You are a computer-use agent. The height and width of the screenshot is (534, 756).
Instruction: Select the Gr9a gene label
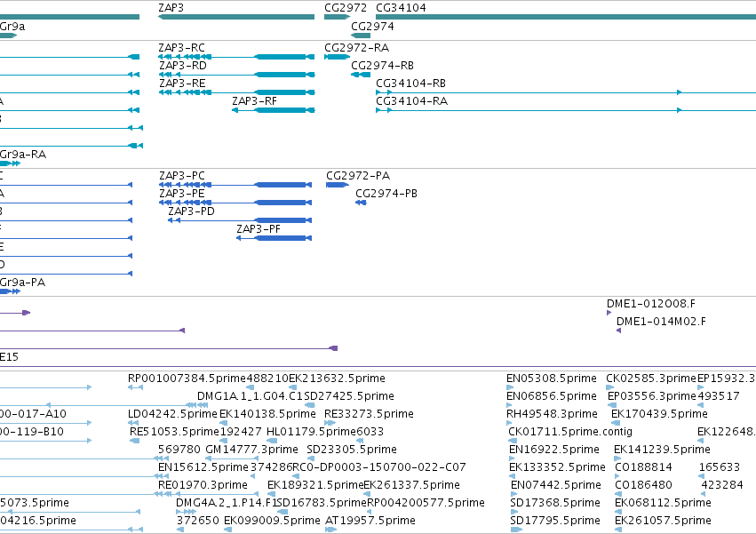[12, 27]
